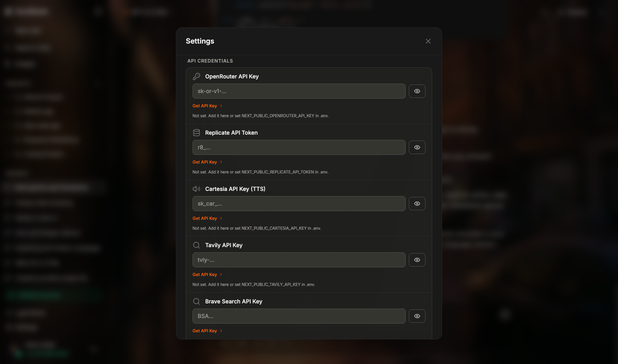
Task: Click the Brave Search API Key label
Action: coord(234,301)
